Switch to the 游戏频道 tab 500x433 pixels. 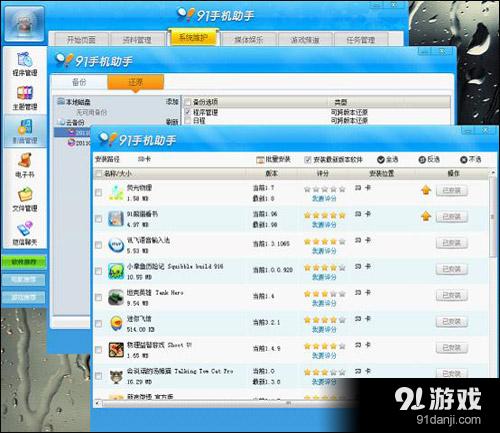coord(305,40)
